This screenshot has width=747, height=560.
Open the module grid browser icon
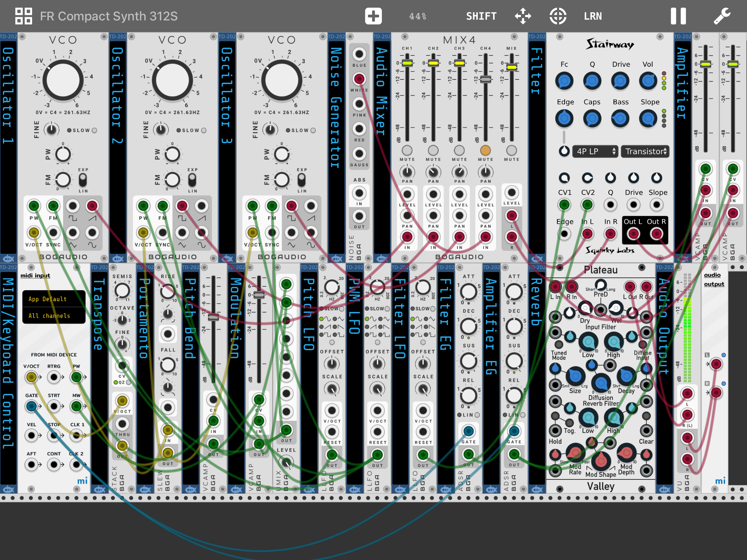[24, 16]
